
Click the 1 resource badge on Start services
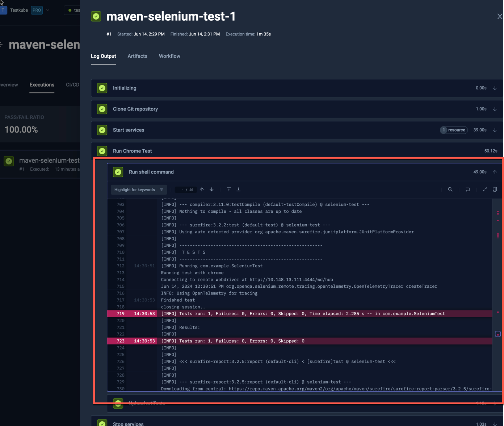tap(454, 130)
